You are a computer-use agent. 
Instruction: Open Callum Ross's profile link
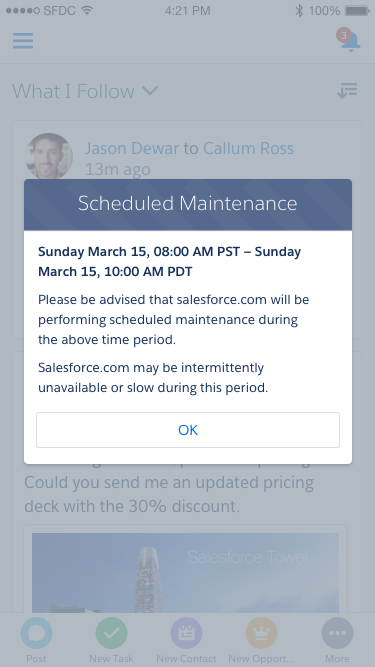click(248, 148)
